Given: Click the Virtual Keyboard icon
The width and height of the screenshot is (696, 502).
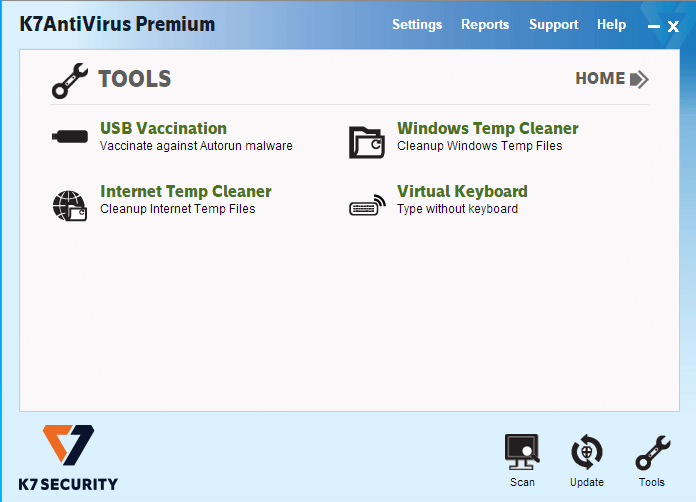Looking at the screenshot, I should tap(367, 205).
